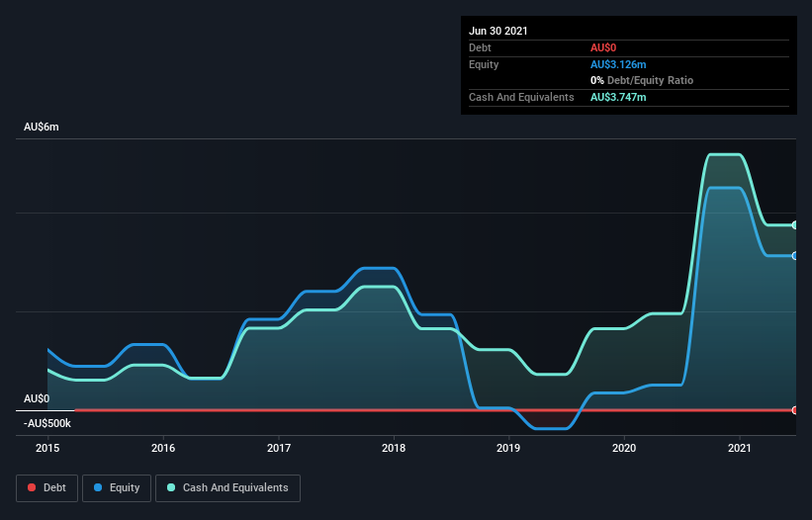This screenshot has width=812, height=520.
Task: Click the Debt row label in tooltip
Action: (x=480, y=48)
